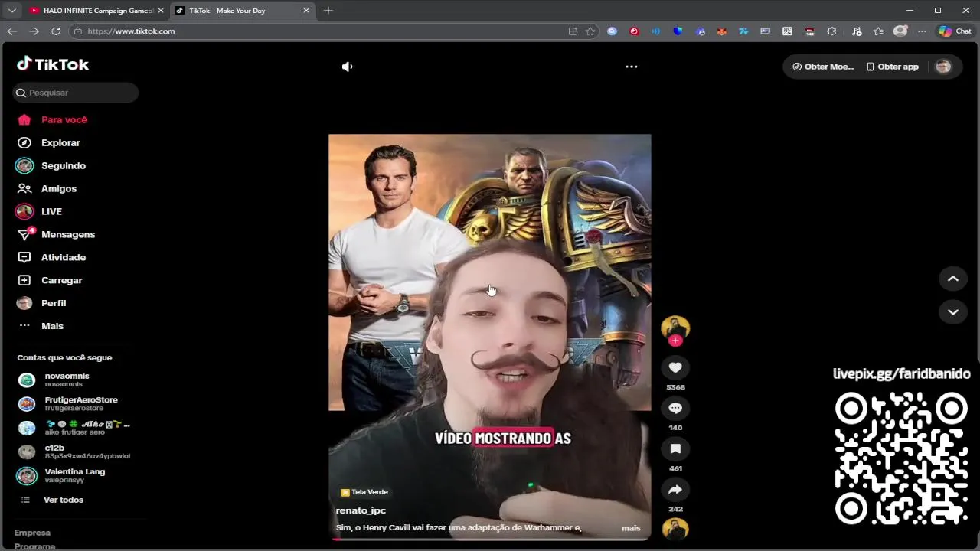Open Copilot Chat button
Screen dimensions: 980x551
coord(955,31)
